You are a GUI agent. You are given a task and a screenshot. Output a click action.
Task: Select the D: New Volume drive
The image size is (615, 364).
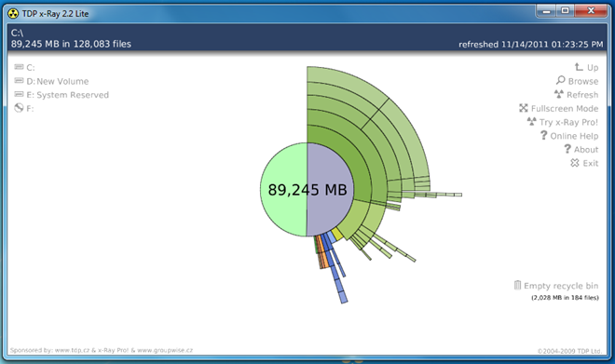point(51,81)
